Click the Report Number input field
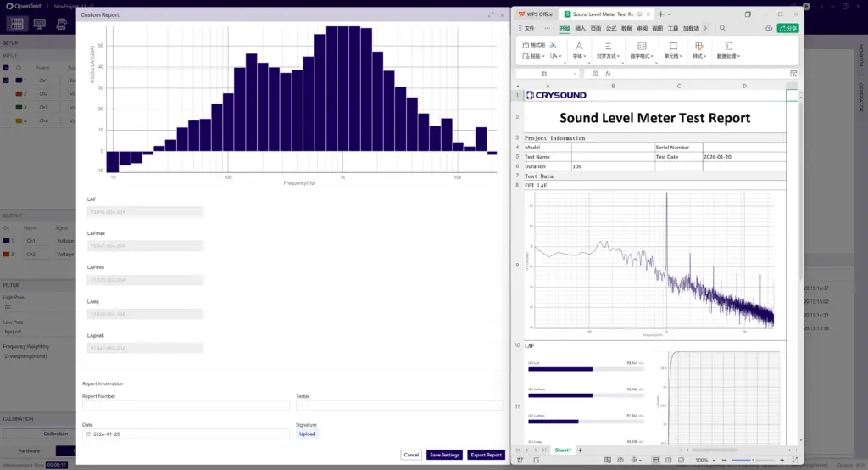Image resolution: width=868 pixels, height=470 pixels. coord(186,406)
